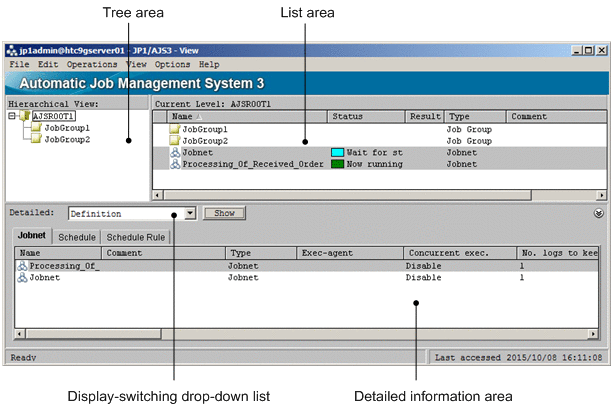Click the JobGroup1 folder icon in list area

point(175,129)
